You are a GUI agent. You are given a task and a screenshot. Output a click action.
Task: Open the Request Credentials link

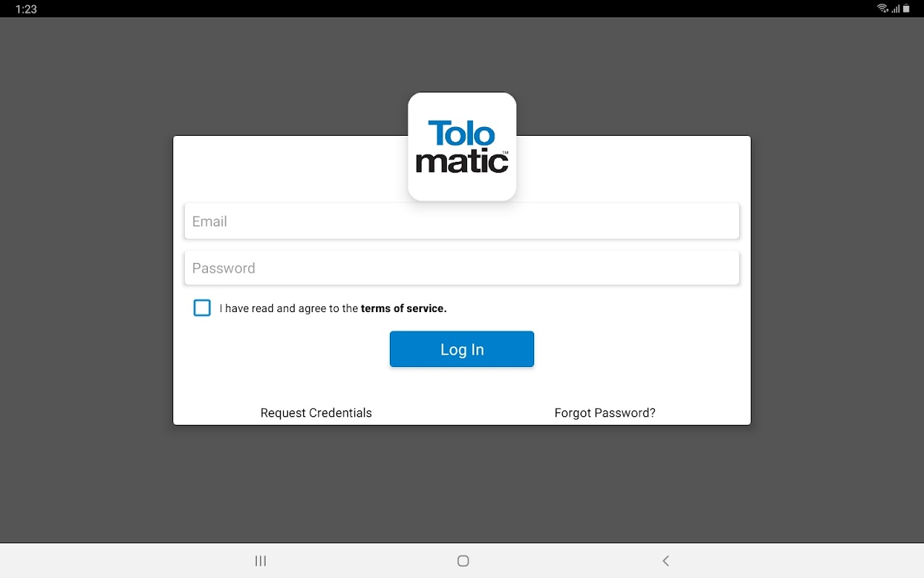[x=316, y=413]
